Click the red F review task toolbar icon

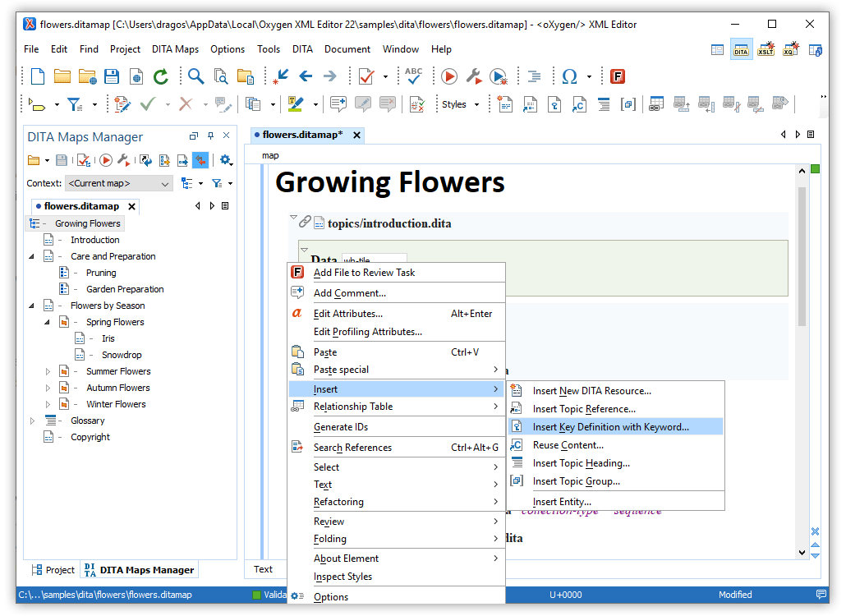617,76
